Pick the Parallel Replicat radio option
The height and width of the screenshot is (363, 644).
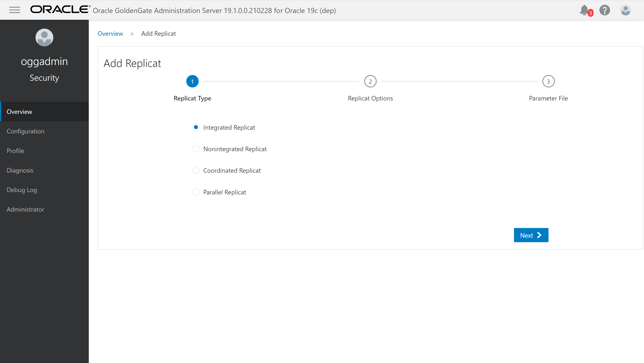coord(196,192)
